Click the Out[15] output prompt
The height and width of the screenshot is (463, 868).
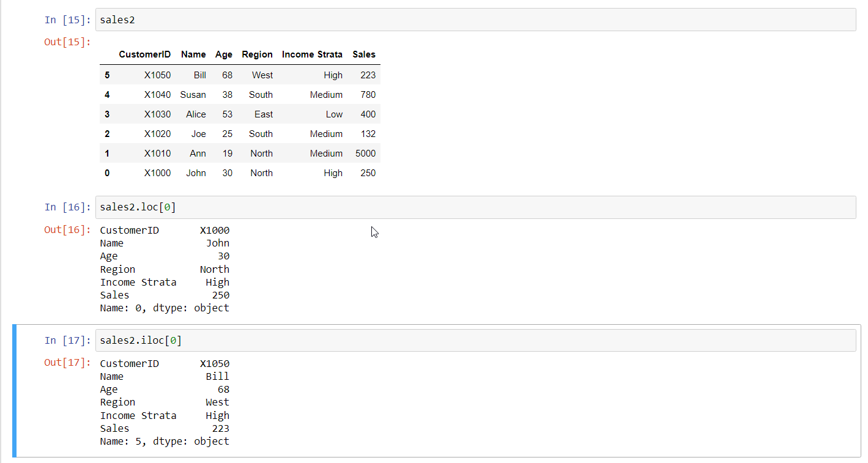(67, 42)
